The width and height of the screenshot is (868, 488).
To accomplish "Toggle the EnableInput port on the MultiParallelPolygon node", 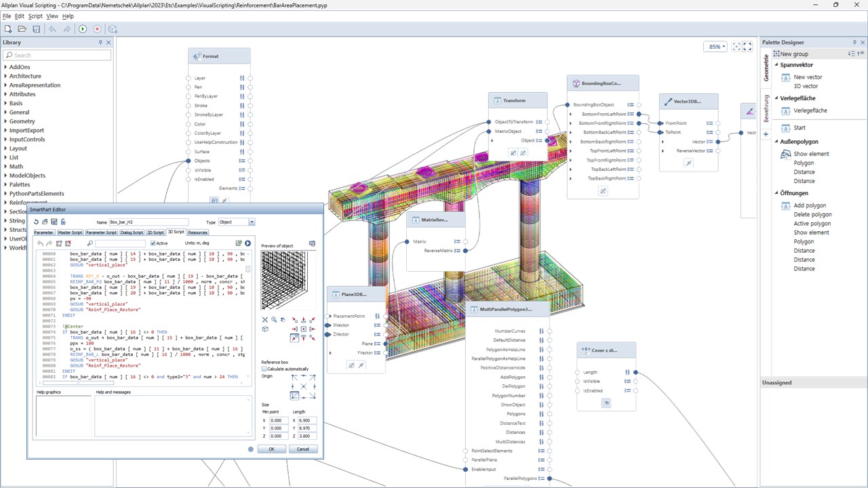I will tap(465, 469).
